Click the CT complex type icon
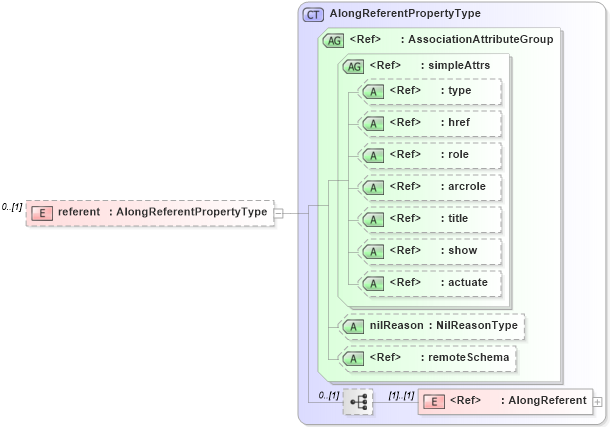The width and height of the screenshot is (610, 427). click(313, 15)
